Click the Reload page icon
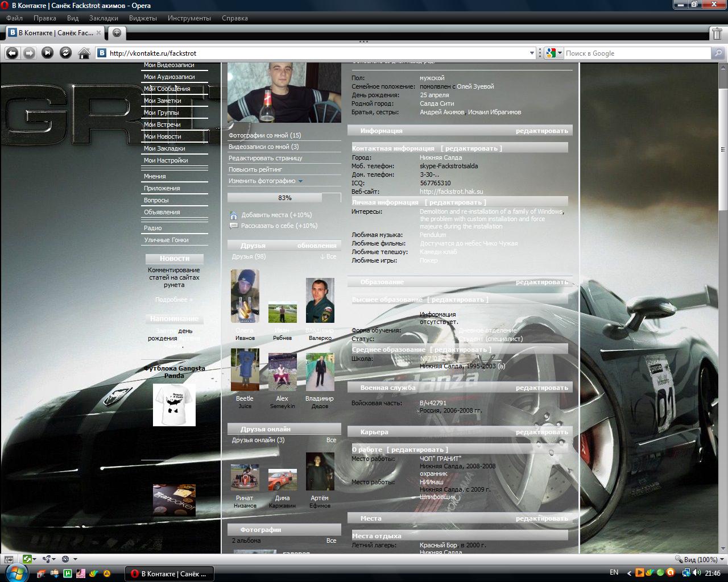The image size is (728, 582). click(x=65, y=53)
